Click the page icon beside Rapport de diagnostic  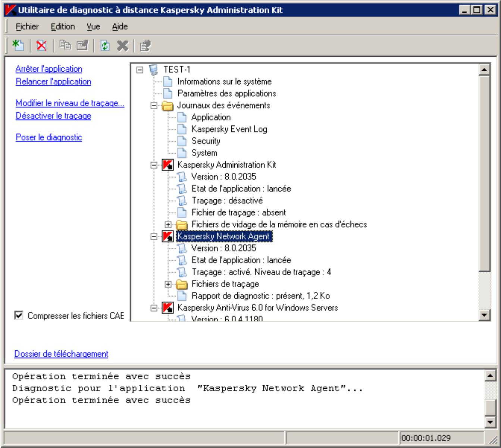pyautogui.click(x=182, y=296)
